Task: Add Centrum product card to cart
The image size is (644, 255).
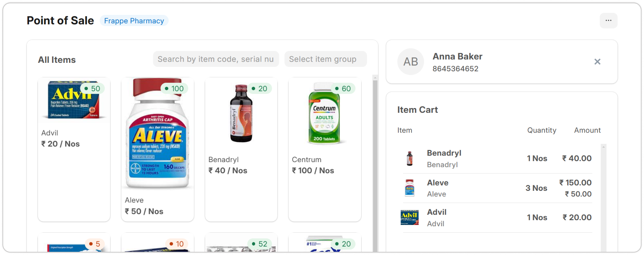Action: [325, 149]
